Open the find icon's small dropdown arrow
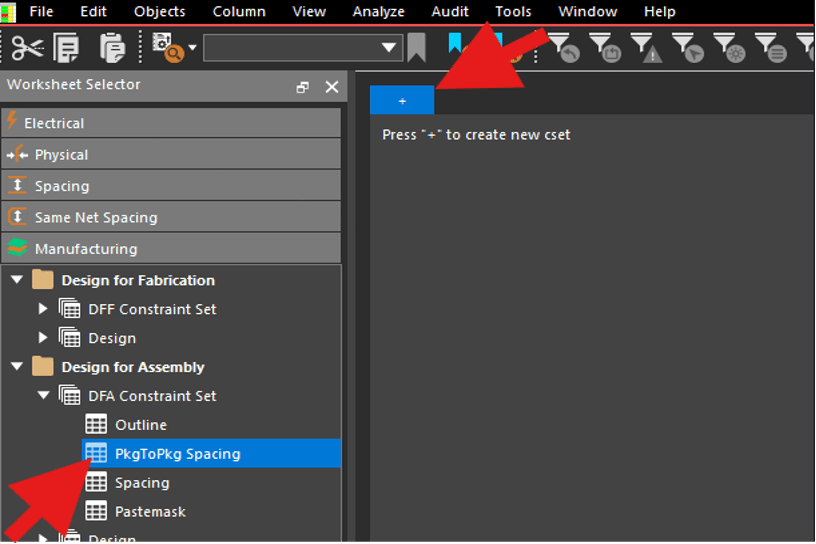This screenshot has height=544, width=816. pos(192,48)
